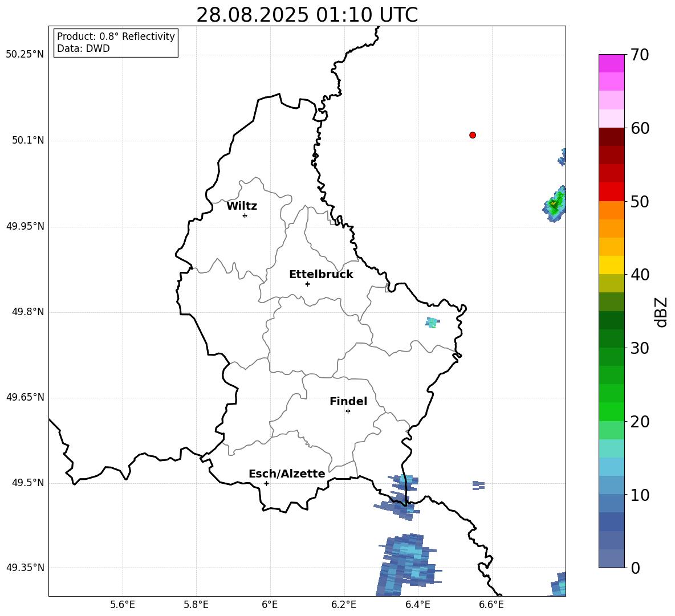This screenshot has height=616, width=675.
Task: Click the yellow swatch just above 40 dBZ
Action: 611,265
